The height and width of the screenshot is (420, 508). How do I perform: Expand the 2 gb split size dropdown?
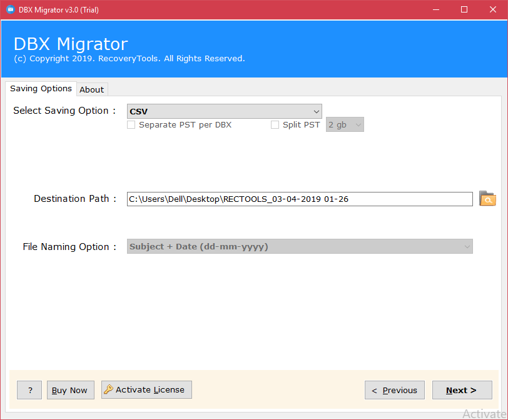(345, 124)
